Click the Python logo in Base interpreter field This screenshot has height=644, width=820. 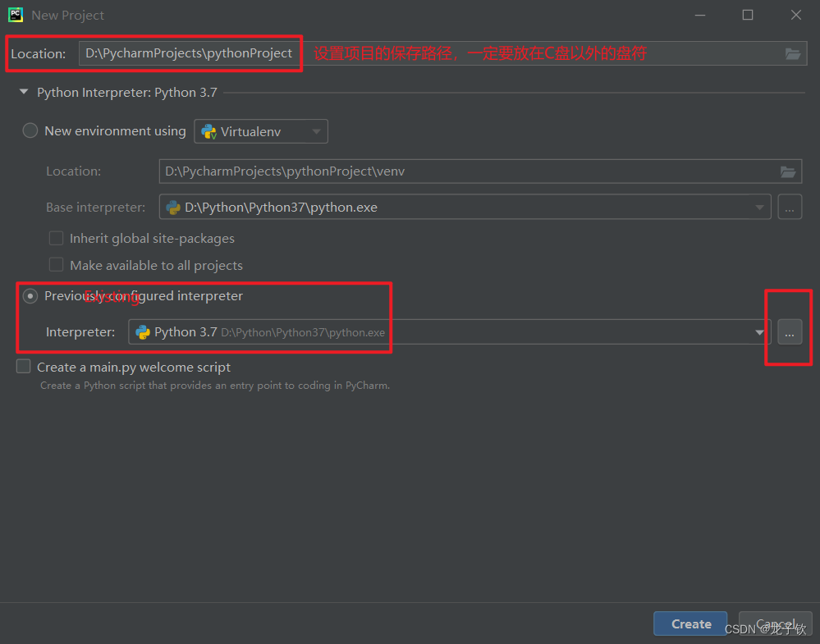173,207
